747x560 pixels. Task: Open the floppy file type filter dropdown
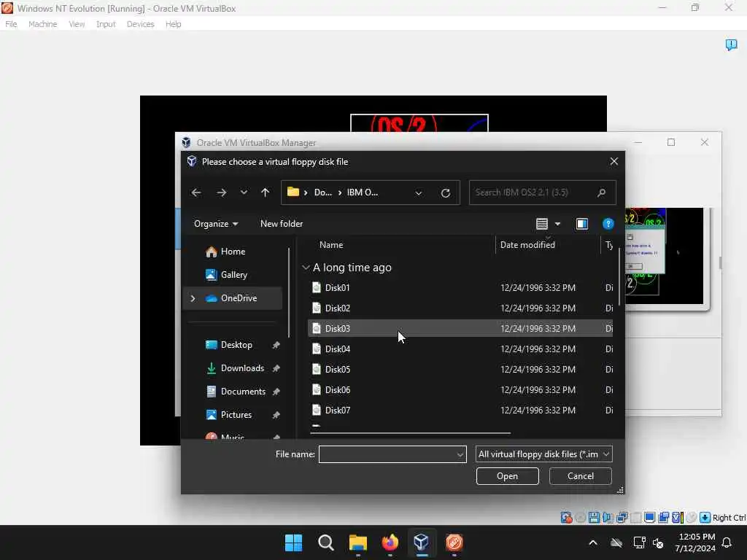[543, 454]
